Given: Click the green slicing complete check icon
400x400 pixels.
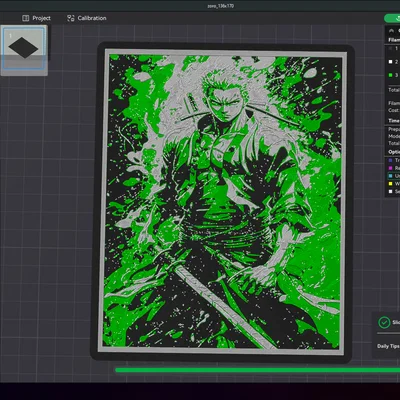Looking at the screenshot, I should pyautogui.click(x=384, y=322).
